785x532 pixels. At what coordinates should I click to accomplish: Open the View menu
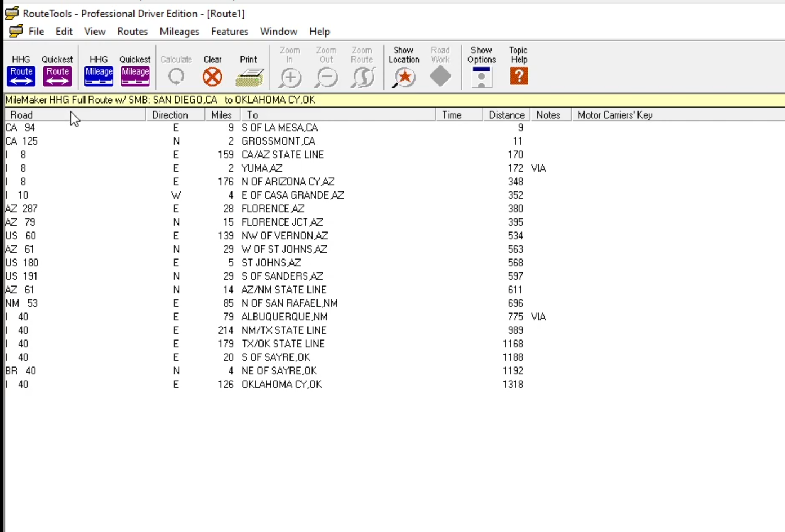(95, 32)
